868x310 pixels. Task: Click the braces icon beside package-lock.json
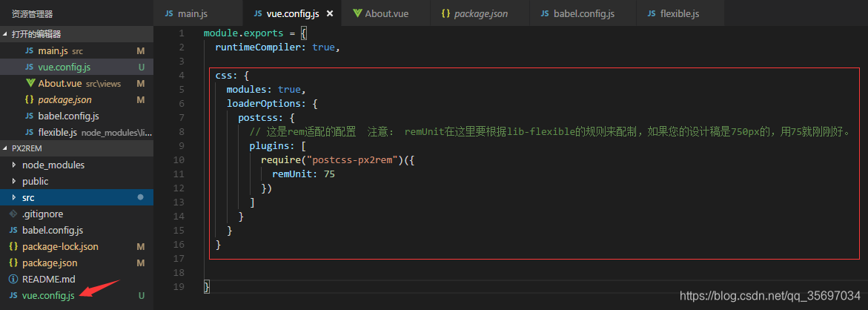click(14, 246)
